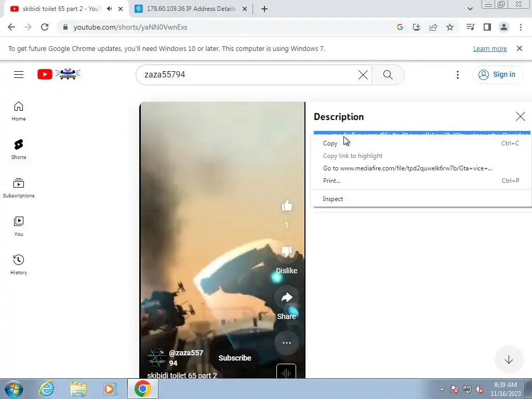Open the Google icon in address bar
532x399 pixels.
tap(400, 27)
